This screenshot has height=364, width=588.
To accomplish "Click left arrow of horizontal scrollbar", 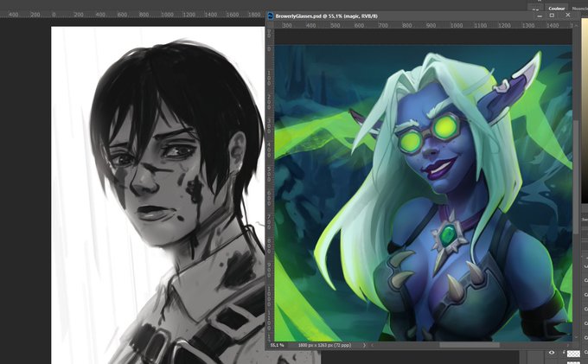I will click(373, 345).
